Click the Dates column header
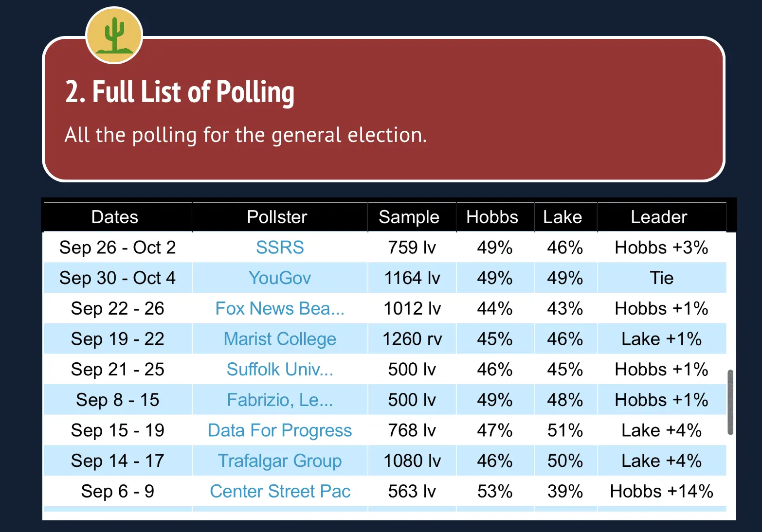This screenshot has width=762, height=532. tap(115, 217)
